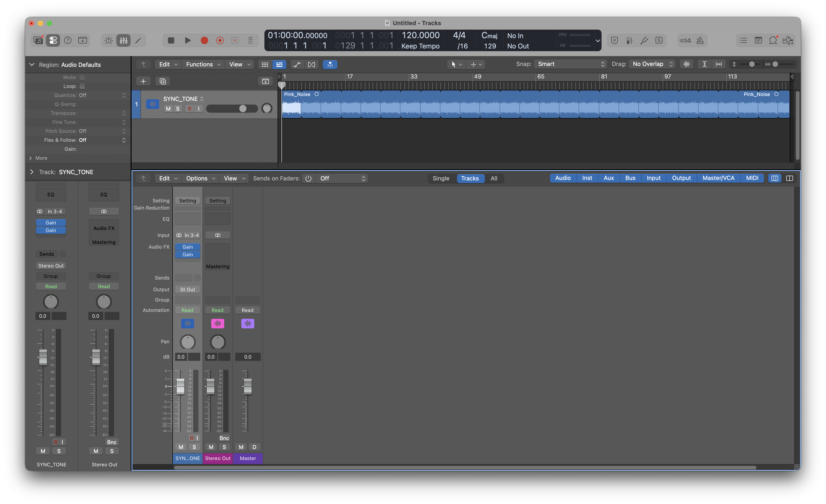Click the Master strip volume fader
Image resolution: width=826 pixels, height=504 pixels.
tap(247, 386)
